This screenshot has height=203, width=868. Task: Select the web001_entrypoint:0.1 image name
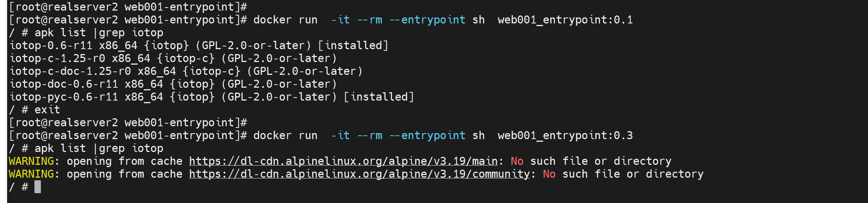(x=565, y=20)
